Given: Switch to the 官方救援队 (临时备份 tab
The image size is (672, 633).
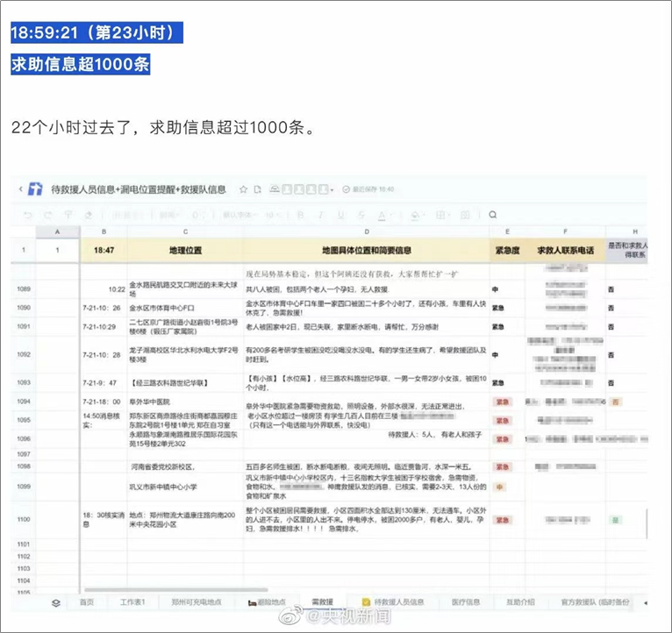Looking at the screenshot, I should coord(596,602).
